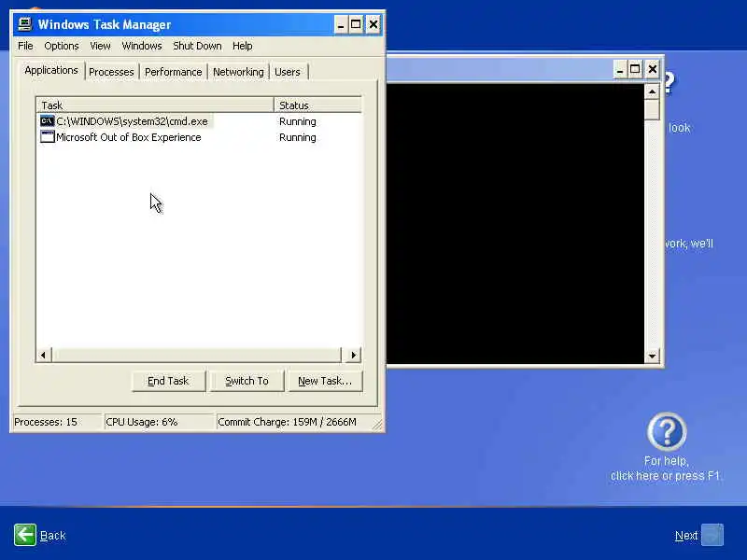Click the Task Manager title bar icon
Screen dimensions: 747x560
tap(25, 24)
